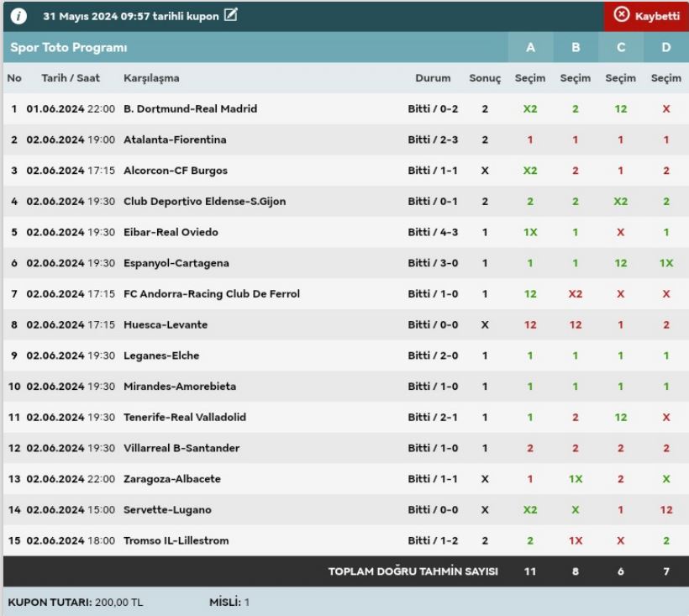Click the Espanyol-Cartagena match name

click(176, 263)
